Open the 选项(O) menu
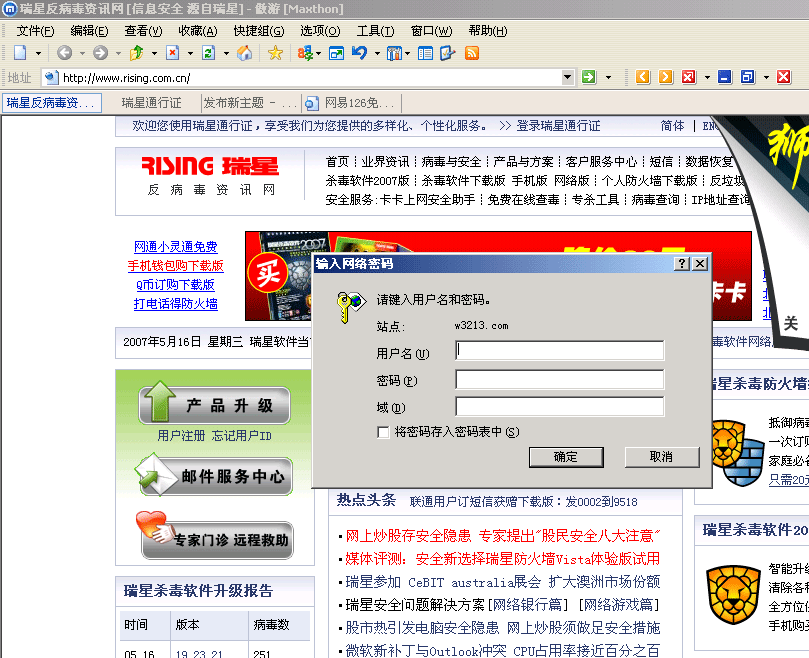809x658 pixels. [320, 31]
